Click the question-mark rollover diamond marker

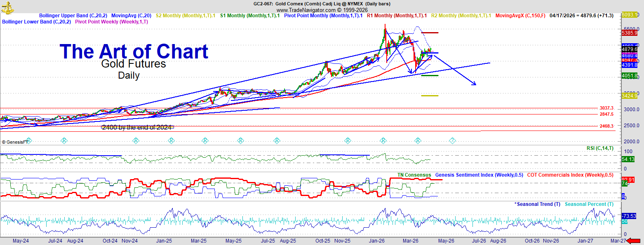point(452,141)
